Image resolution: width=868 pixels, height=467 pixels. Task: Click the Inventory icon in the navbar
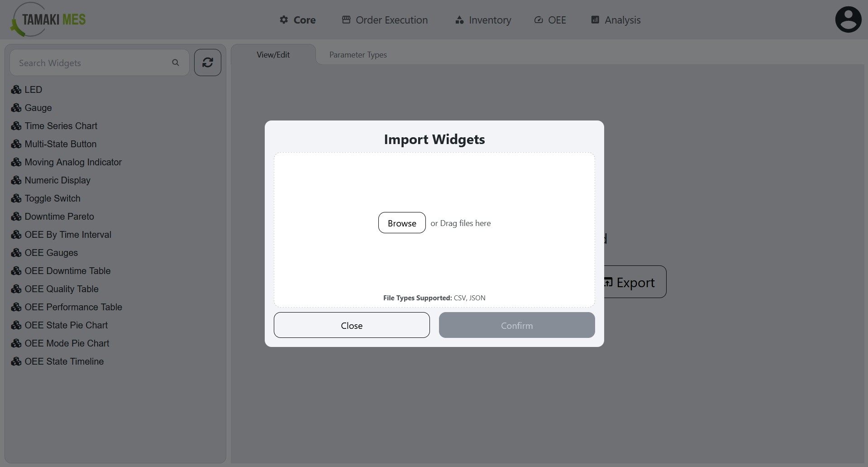459,20
